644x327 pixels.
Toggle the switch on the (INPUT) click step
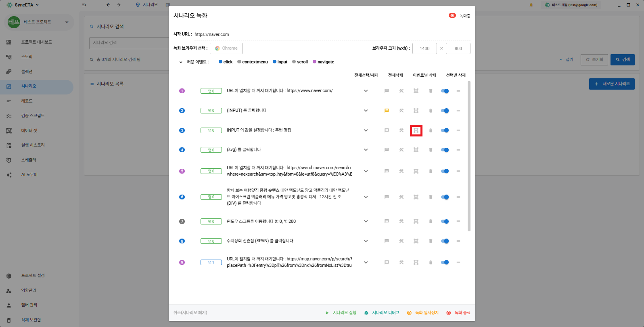[445, 111]
